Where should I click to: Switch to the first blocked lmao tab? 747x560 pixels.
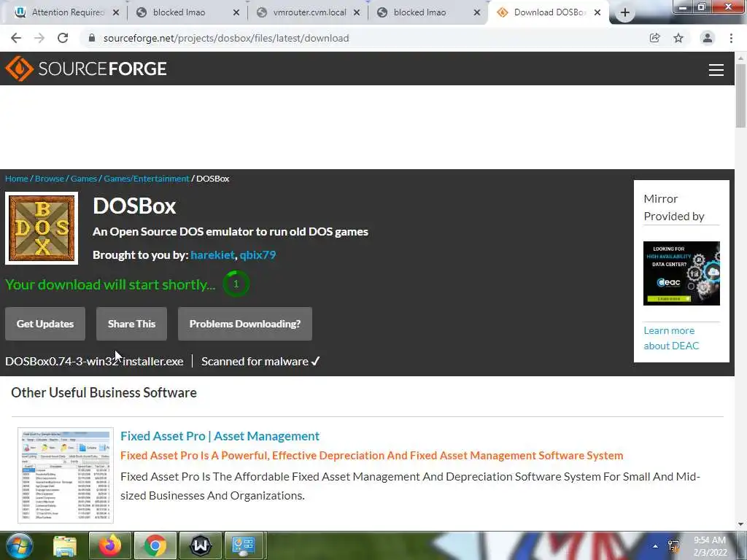point(179,13)
